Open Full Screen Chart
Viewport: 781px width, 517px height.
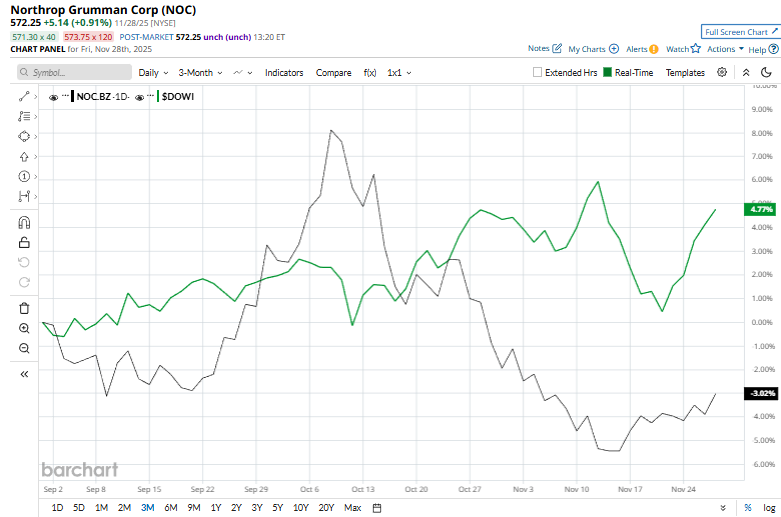tap(741, 32)
